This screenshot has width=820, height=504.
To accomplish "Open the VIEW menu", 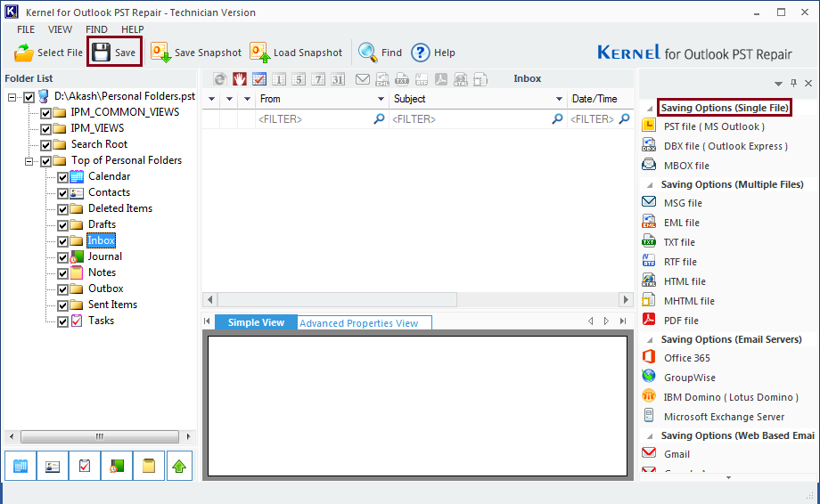I will [x=60, y=29].
